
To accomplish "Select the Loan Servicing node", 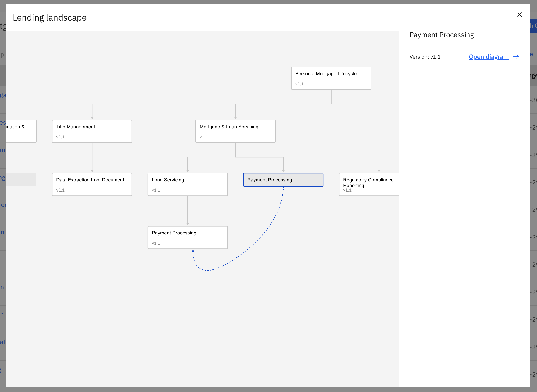I will point(187,184).
